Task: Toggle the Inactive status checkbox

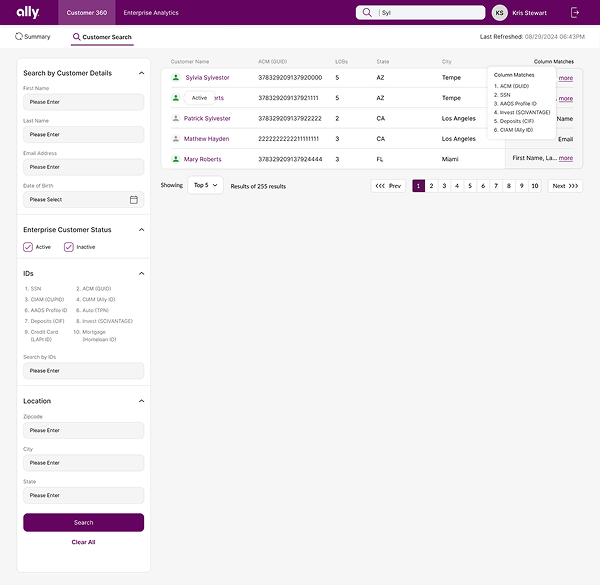Action: pos(69,247)
